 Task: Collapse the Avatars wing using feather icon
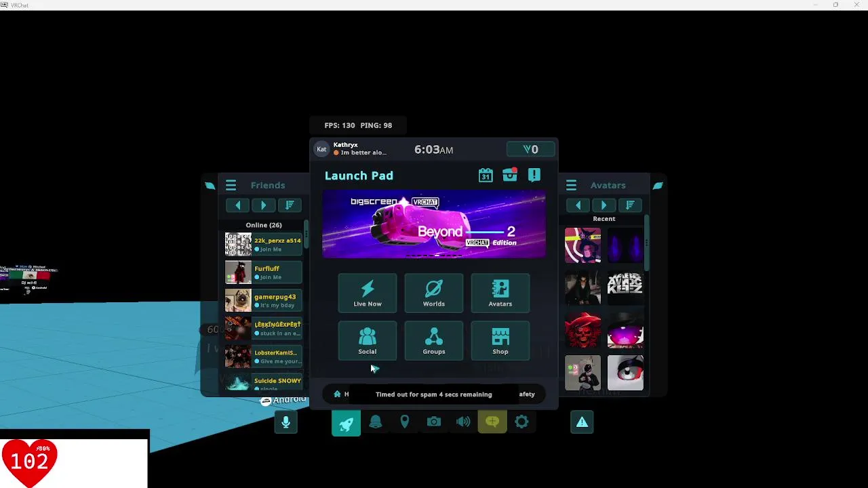pyautogui.click(x=658, y=185)
